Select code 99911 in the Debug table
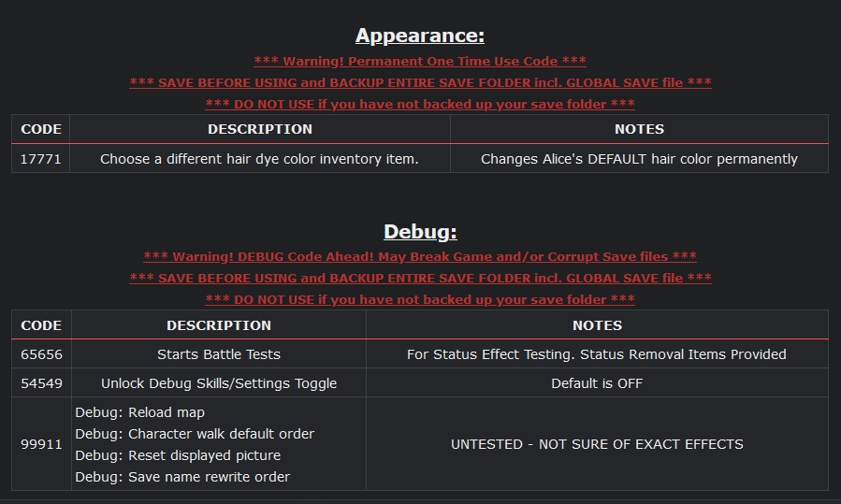Image resolution: width=841 pixels, height=504 pixels. [x=41, y=444]
